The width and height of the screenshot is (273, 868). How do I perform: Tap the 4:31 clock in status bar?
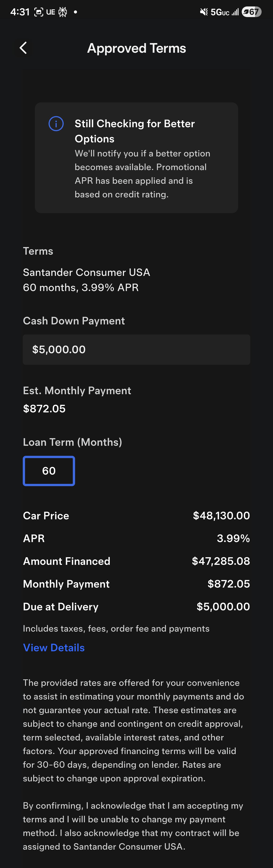point(20,12)
